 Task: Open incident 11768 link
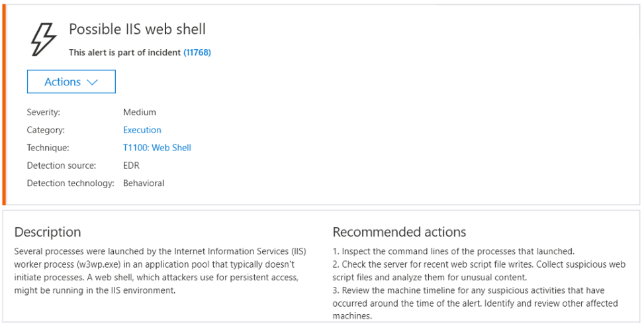pos(197,52)
